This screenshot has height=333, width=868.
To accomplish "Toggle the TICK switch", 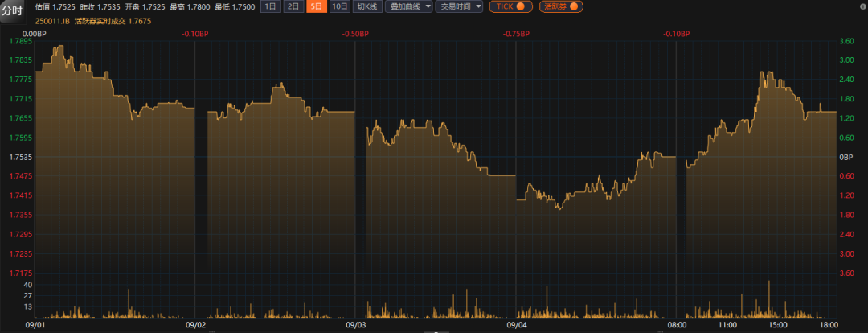I will point(510,6).
